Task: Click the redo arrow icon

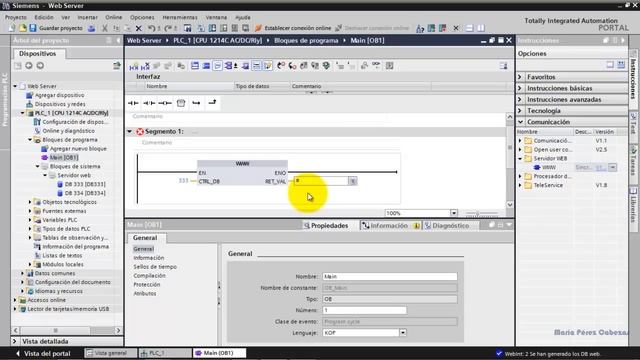Action: click(168, 28)
